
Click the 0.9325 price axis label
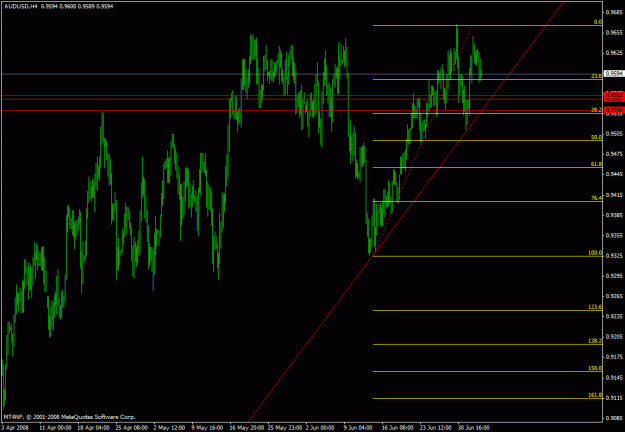(614, 255)
